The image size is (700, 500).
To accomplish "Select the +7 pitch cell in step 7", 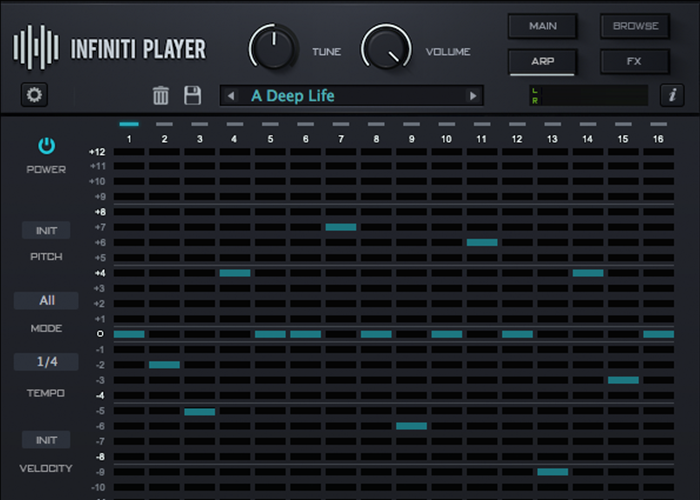I will pyautogui.click(x=341, y=227).
